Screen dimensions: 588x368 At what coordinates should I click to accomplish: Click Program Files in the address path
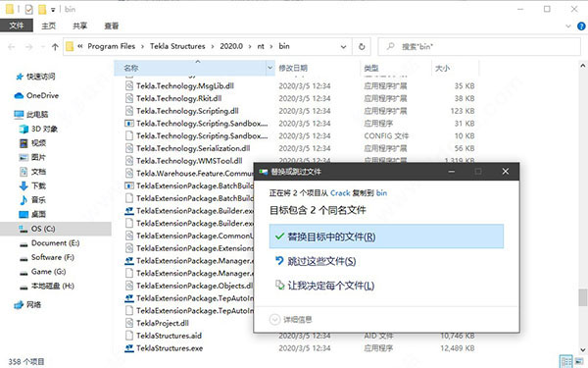point(111,46)
